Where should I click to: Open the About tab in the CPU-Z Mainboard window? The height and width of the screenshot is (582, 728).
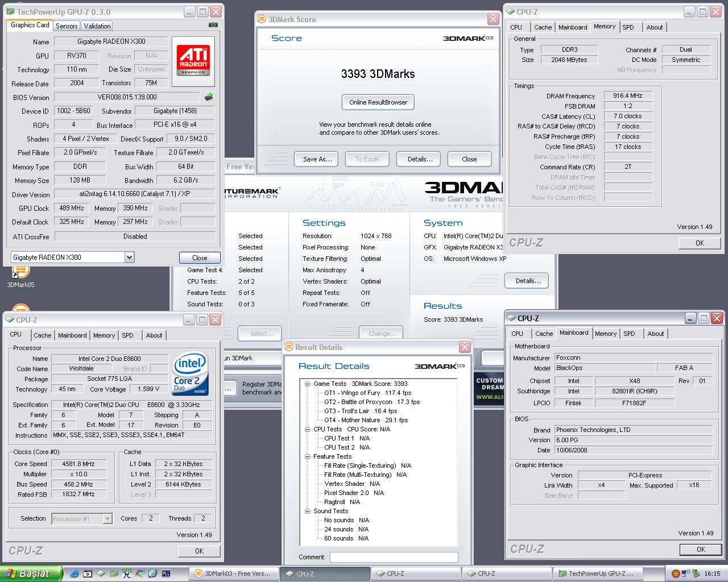click(x=656, y=334)
